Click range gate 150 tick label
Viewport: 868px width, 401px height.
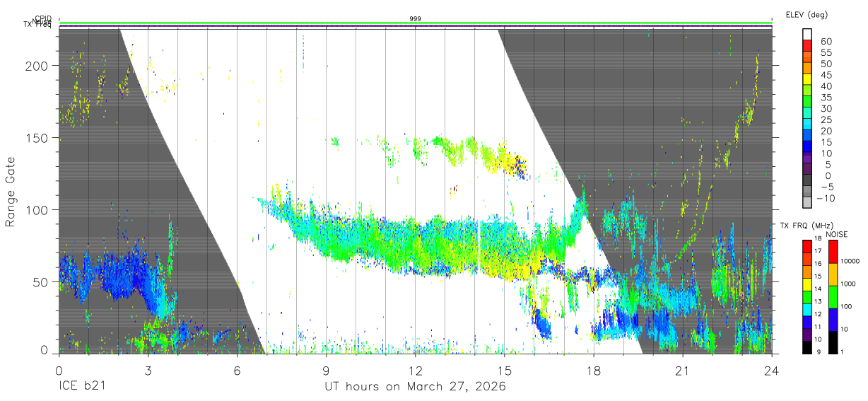[x=37, y=137]
